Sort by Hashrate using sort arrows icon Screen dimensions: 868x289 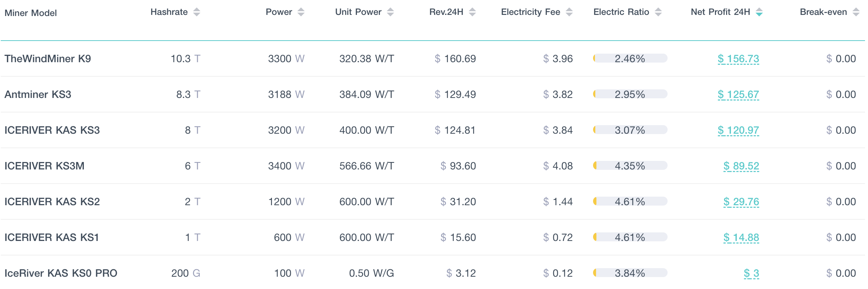pos(197,12)
